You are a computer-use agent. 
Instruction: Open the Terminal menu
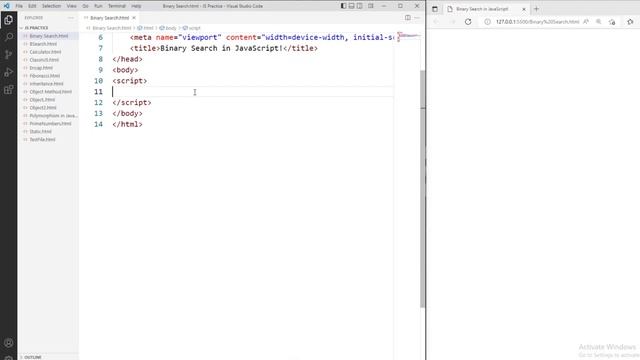pos(117,6)
